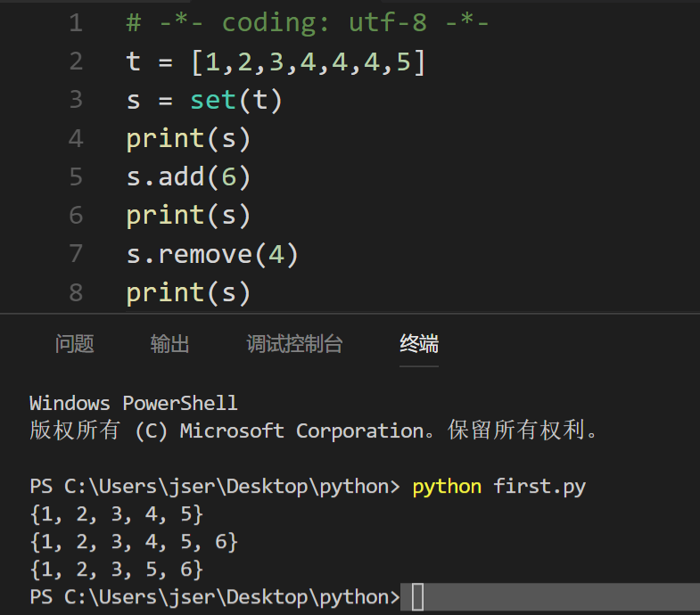Viewport: 700px width, 615px height.
Task: Click the s.remove(4) statement
Action: point(212,255)
